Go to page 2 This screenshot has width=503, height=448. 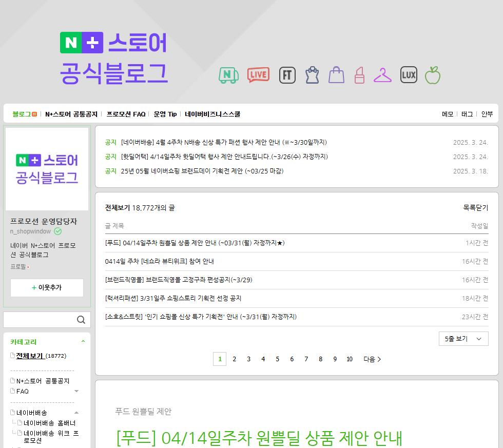click(x=235, y=359)
